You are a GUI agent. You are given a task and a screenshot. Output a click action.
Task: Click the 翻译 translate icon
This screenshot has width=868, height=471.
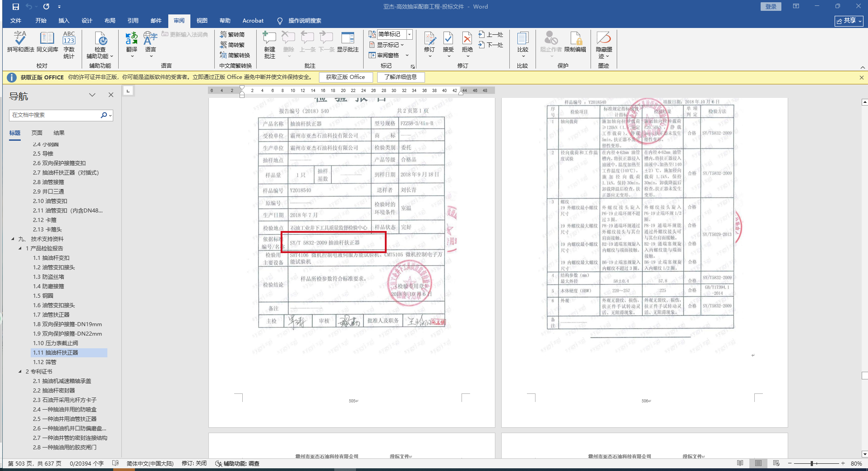132,38
